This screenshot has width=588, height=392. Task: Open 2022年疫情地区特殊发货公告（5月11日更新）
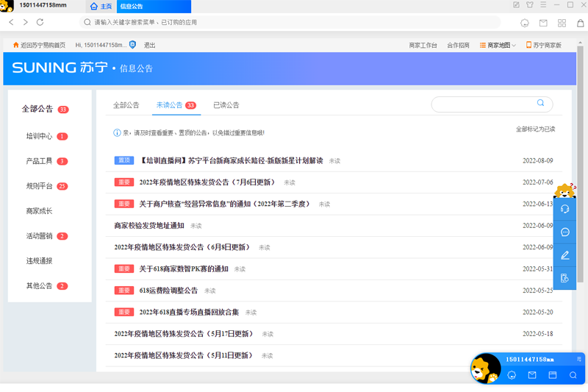(x=183, y=355)
